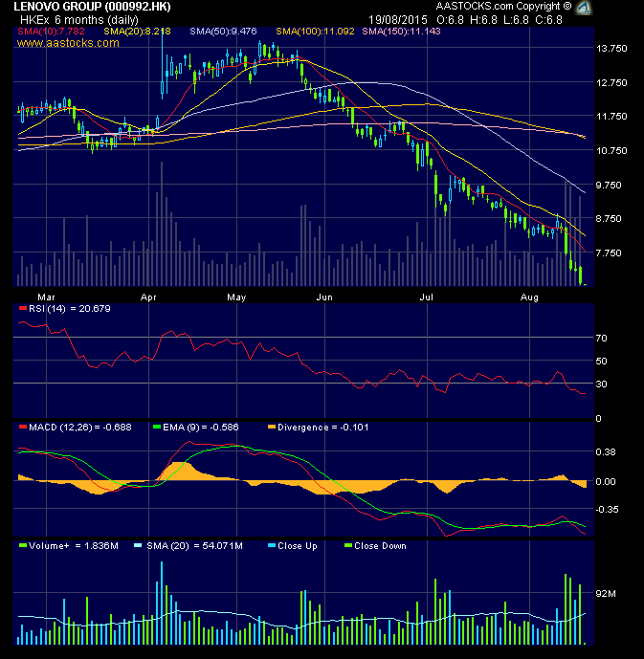This screenshot has height=659, width=644.
Task: Click the red MACD legend swatch
Action: coord(23,427)
